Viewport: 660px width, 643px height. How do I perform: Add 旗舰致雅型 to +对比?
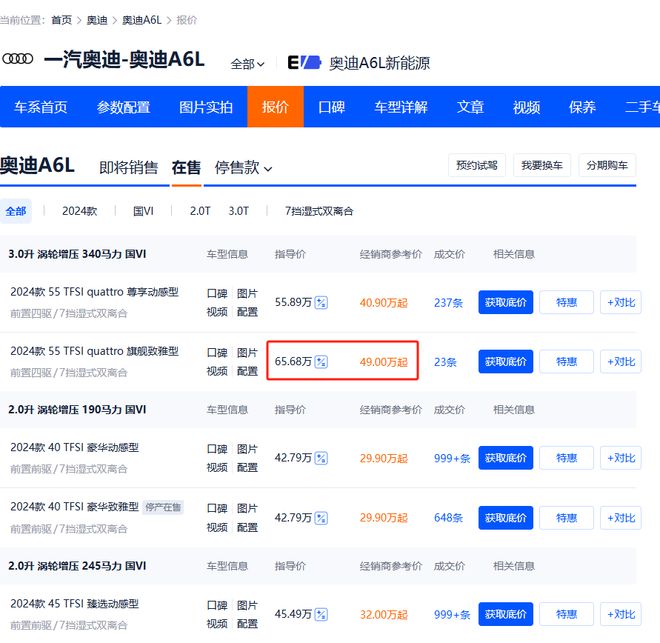(x=621, y=361)
